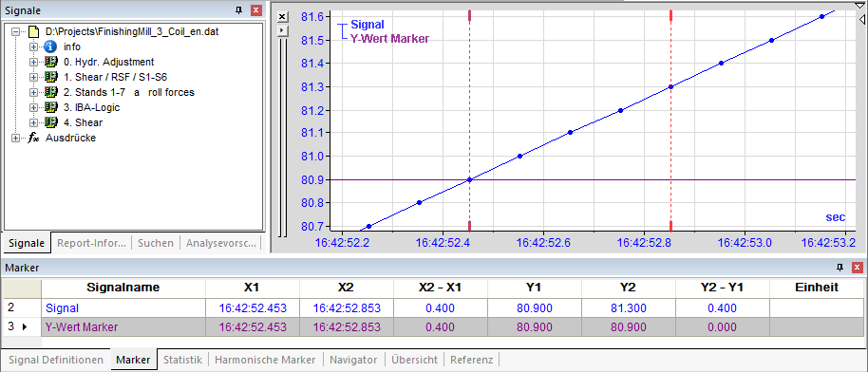Viewport: 868px width, 372px height.
Task: Click the vertical bar strip left of graph
Action: (283, 137)
